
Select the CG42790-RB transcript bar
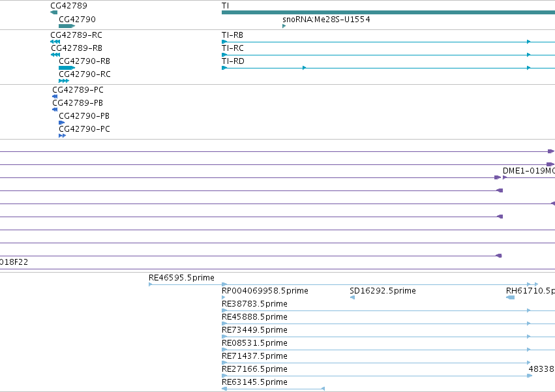pos(67,68)
